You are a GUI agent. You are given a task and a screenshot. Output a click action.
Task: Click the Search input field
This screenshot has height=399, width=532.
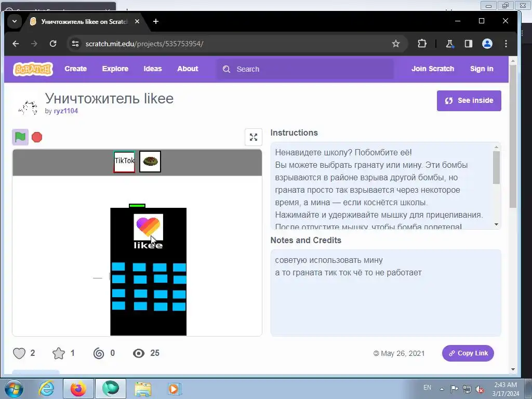pyautogui.click(x=305, y=69)
